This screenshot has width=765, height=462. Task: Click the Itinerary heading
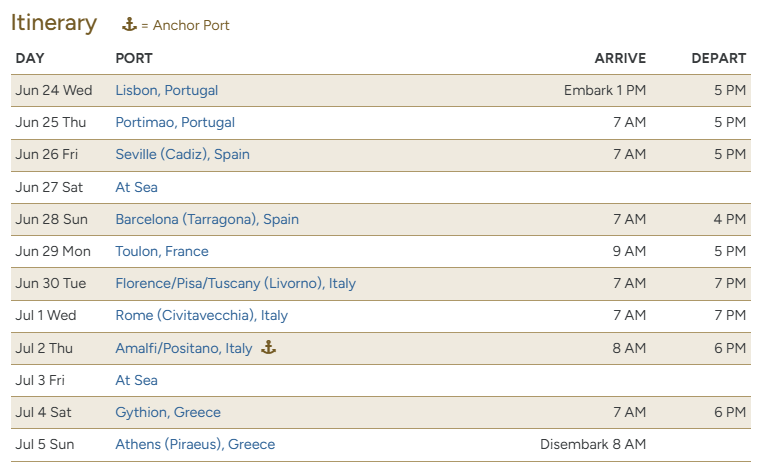[54, 23]
